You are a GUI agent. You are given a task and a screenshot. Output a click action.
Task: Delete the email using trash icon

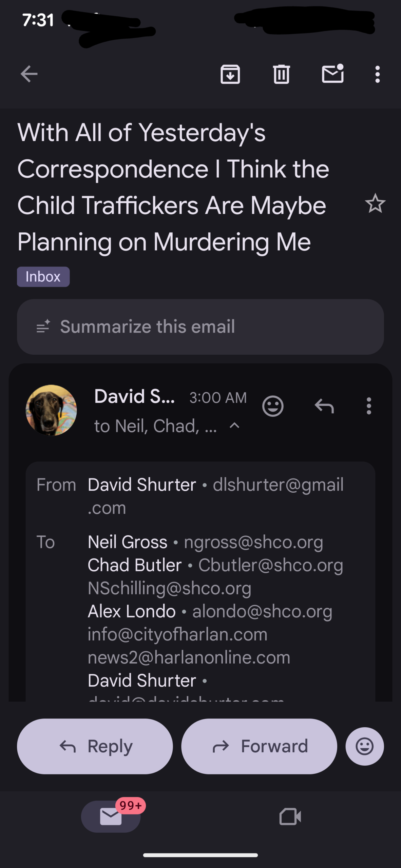(281, 74)
